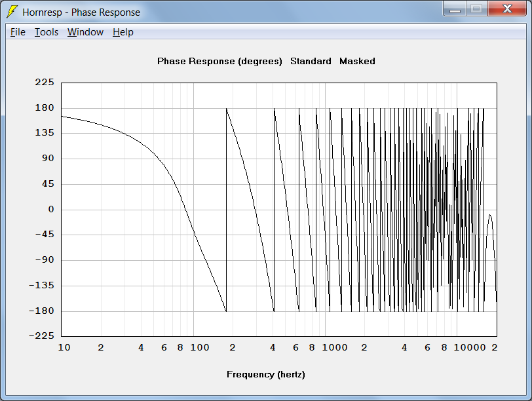Open the Help menu

(x=123, y=32)
